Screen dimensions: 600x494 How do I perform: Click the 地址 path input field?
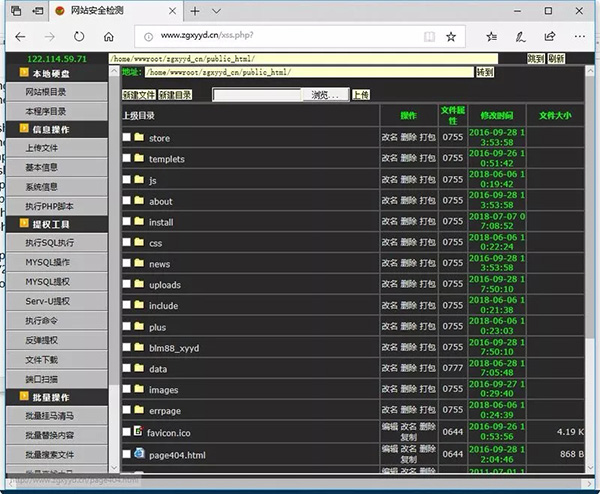coord(309,72)
